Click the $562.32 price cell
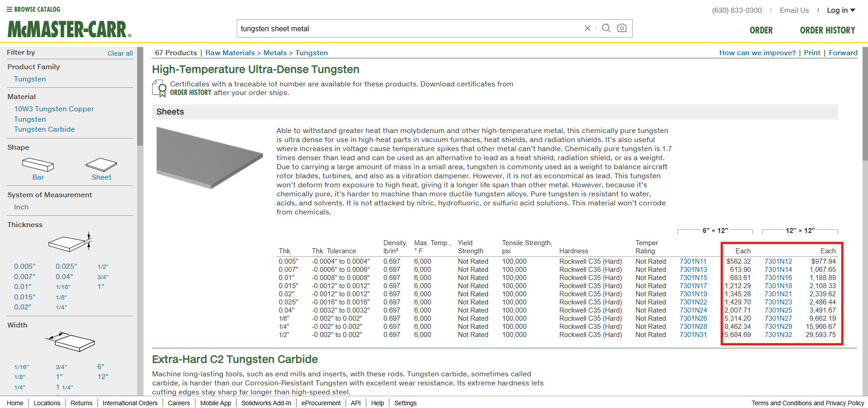868x408 pixels. (739, 261)
